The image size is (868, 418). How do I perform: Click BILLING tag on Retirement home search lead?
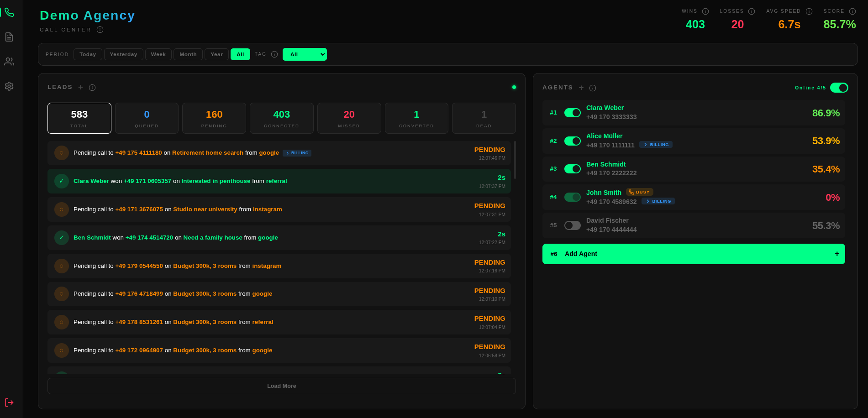(297, 153)
